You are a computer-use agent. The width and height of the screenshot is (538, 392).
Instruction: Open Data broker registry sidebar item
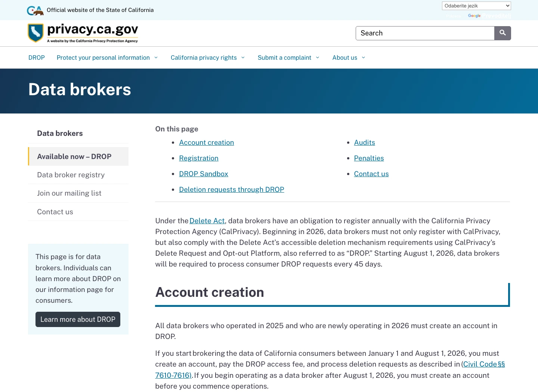click(x=78, y=175)
